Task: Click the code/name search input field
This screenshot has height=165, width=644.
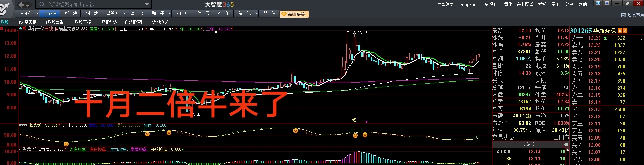Action: pyautogui.click(x=94, y=4)
